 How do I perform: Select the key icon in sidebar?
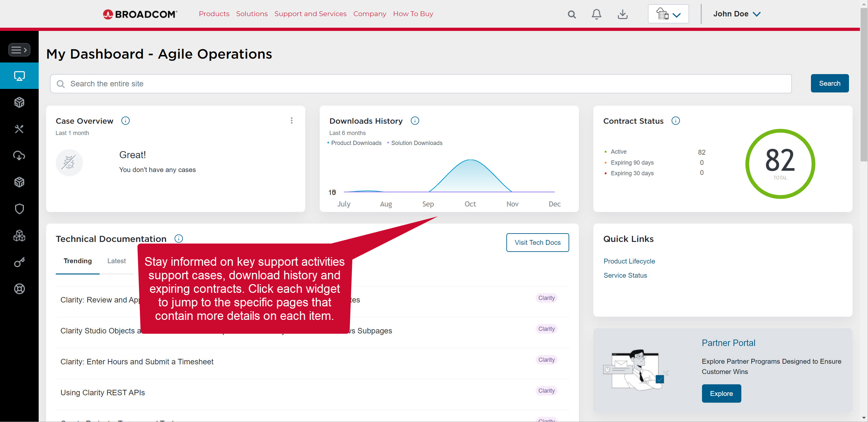click(19, 262)
